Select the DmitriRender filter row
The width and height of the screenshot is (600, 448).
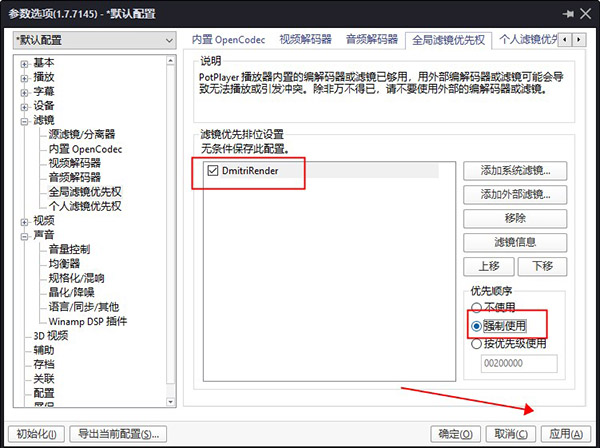[x=321, y=171]
